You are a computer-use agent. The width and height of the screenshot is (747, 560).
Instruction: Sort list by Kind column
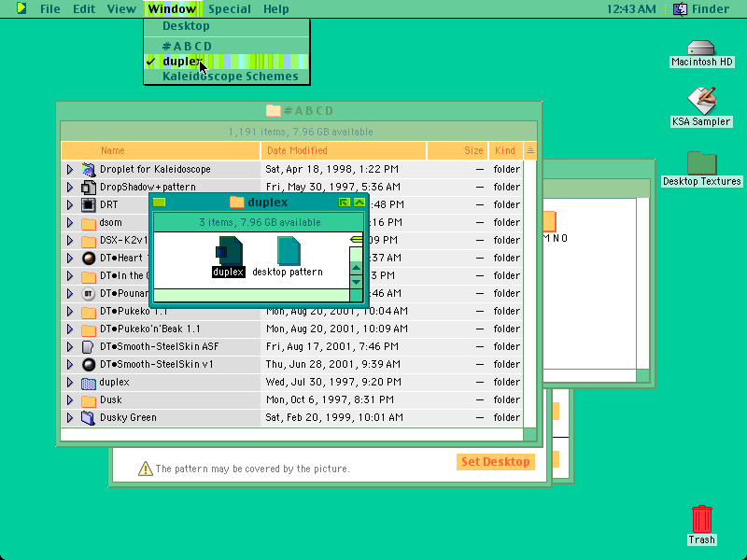(506, 150)
